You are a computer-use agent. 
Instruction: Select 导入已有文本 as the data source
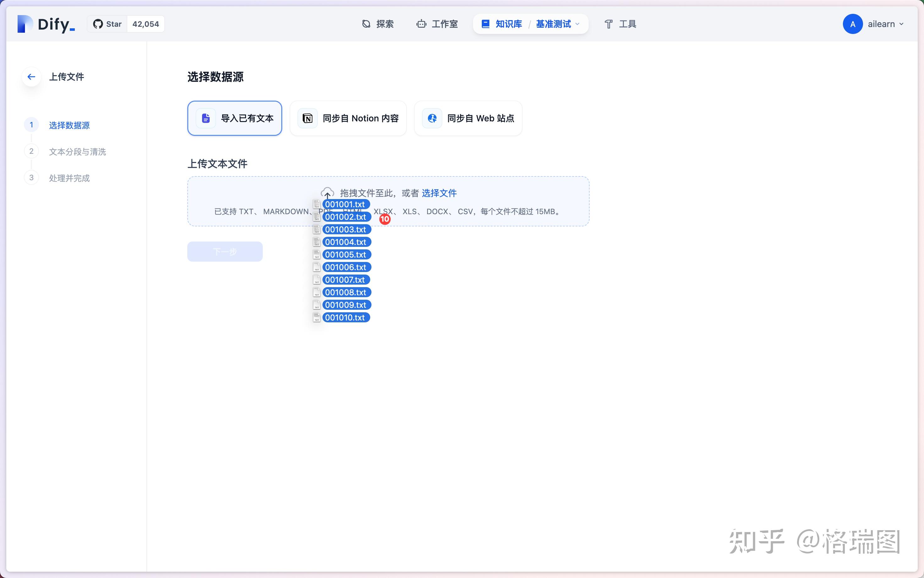pyautogui.click(x=234, y=118)
